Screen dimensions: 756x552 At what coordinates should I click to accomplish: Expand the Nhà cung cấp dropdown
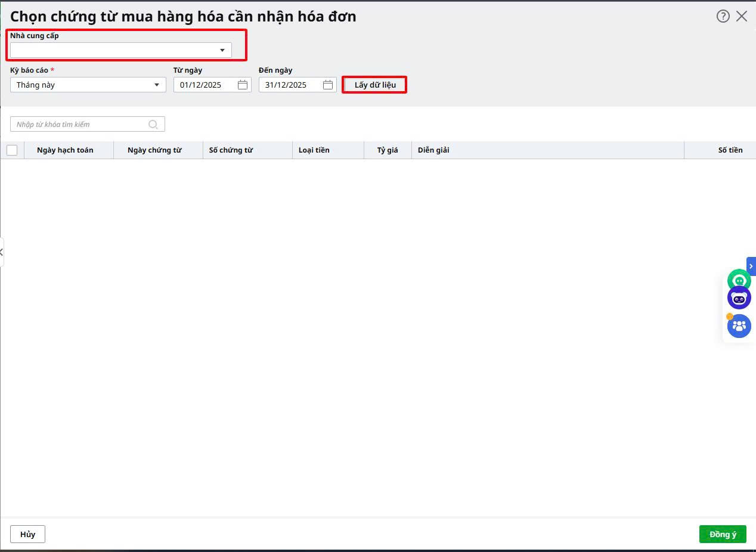click(x=222, y=50)
